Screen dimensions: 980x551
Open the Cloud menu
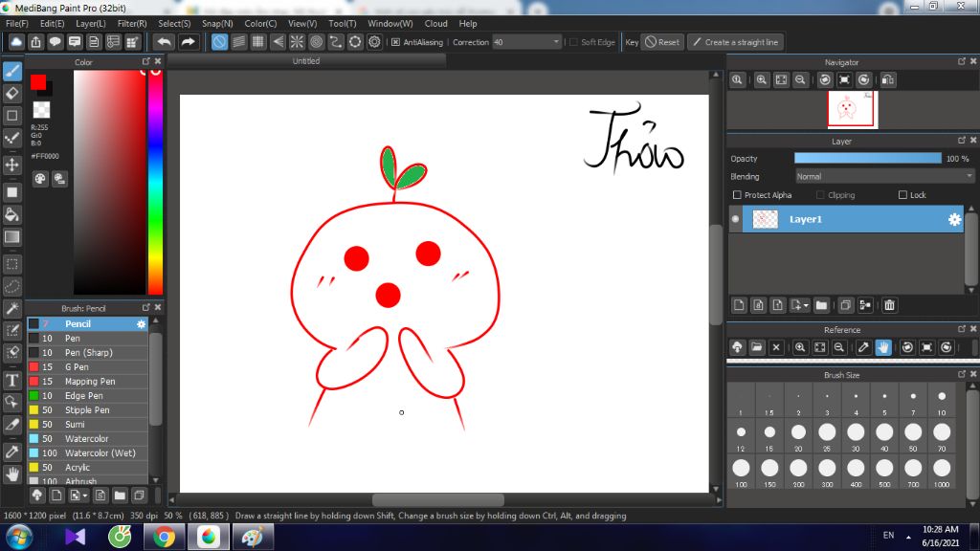[435, 23]
